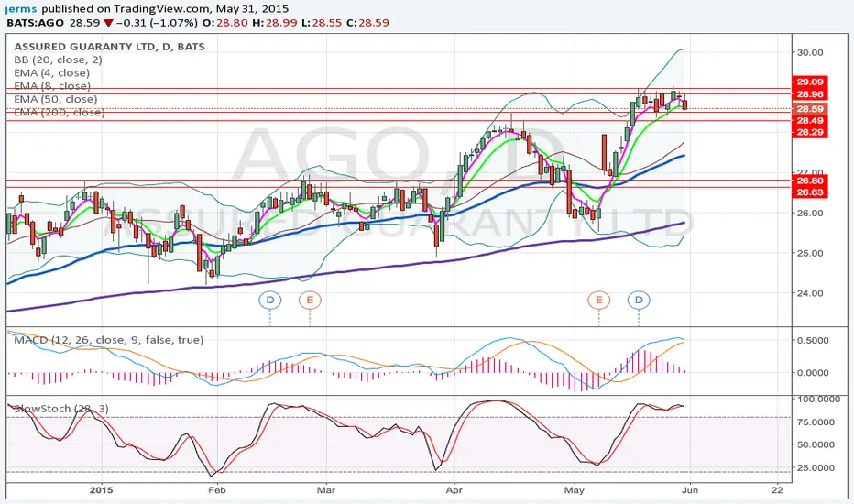Click the 30.00 price axis label
This screenshot has width=854, height=504.
810,53
